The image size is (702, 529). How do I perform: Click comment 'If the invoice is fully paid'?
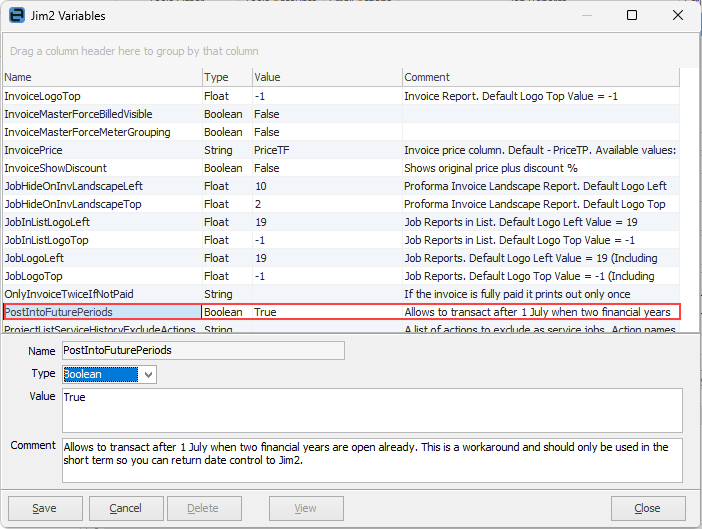tap(517, 294)
